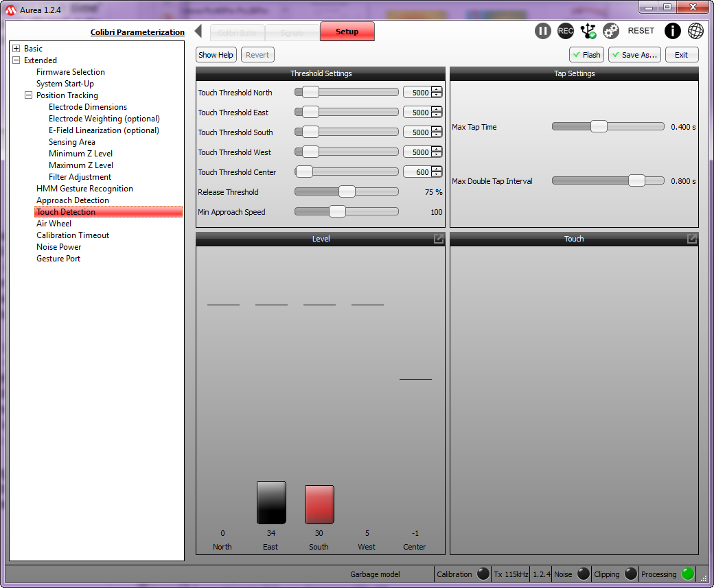Open settings with the gear icon
Viewport: 714px width, 588px height.
click(x=611, y=31)
